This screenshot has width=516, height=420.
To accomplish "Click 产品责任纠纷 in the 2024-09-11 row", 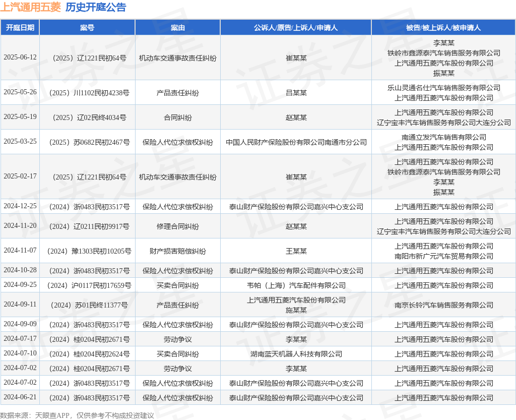I will coord(178,305).
